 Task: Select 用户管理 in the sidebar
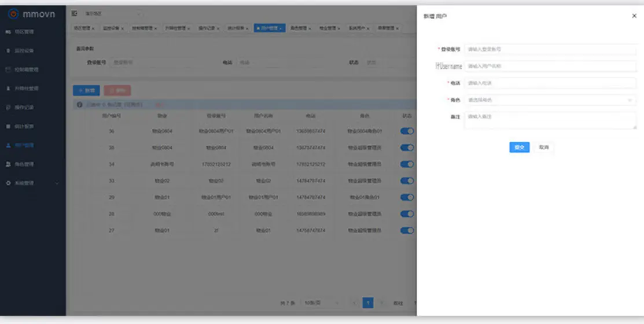(24, 145)
